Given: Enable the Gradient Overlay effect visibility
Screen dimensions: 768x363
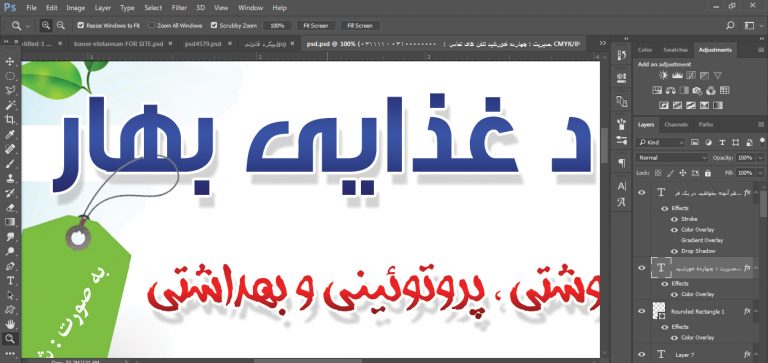Looking at the screenshot, I should pyautogui.click(x=674, y=241).
